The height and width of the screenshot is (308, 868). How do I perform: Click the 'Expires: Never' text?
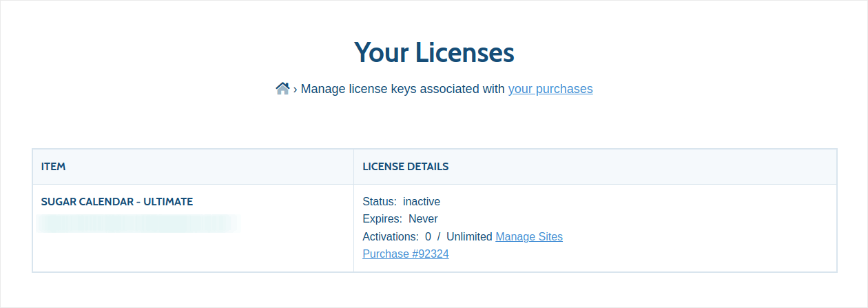[x=400, y=219]
